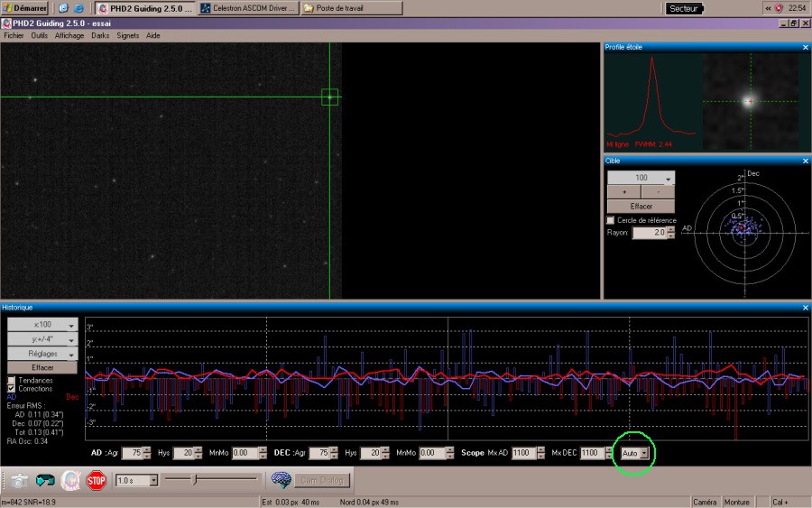Screen dimensions: 812x508
Task: Click the gamma slider handle
Action: pyautogui.click(x=192, y=480)
